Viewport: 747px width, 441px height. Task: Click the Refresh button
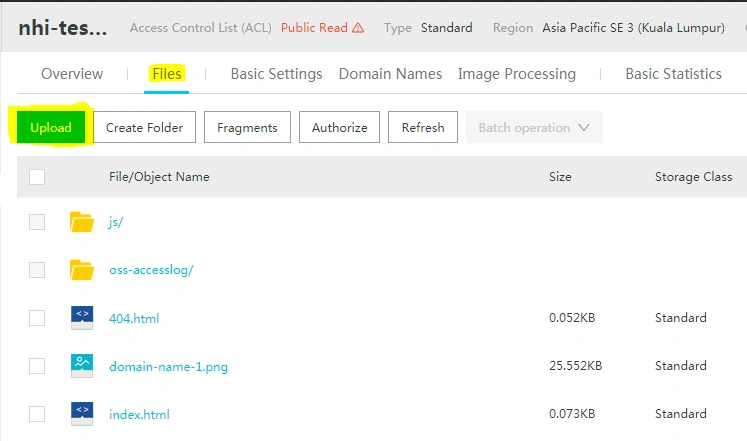[x=423, y=127]
